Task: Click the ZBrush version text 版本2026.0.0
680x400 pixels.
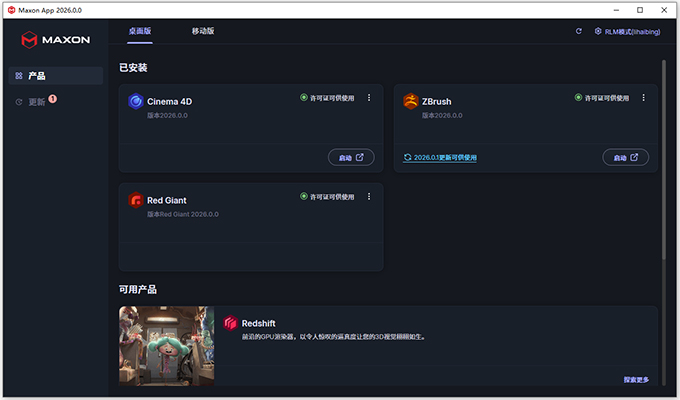Action: [442, 115]
